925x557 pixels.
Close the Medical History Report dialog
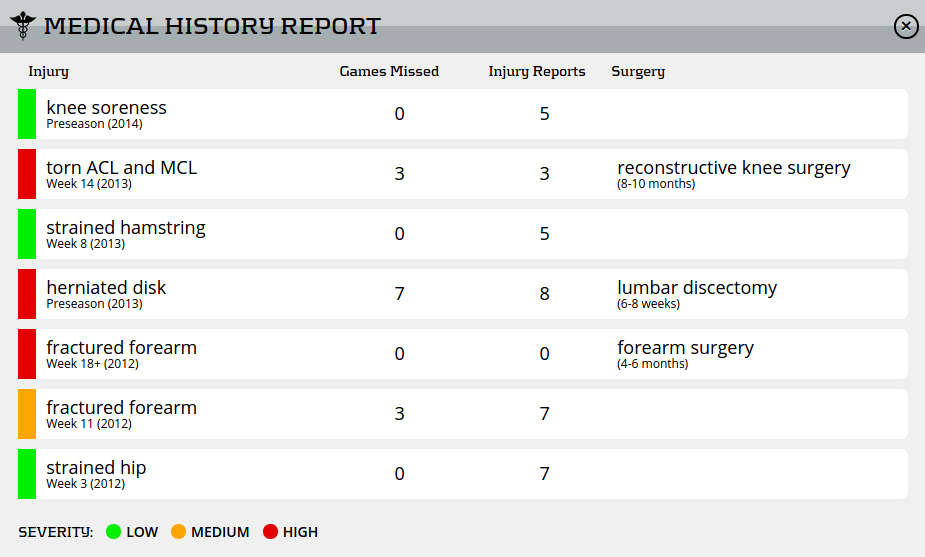pyautogui.click(x=906, y=27)
